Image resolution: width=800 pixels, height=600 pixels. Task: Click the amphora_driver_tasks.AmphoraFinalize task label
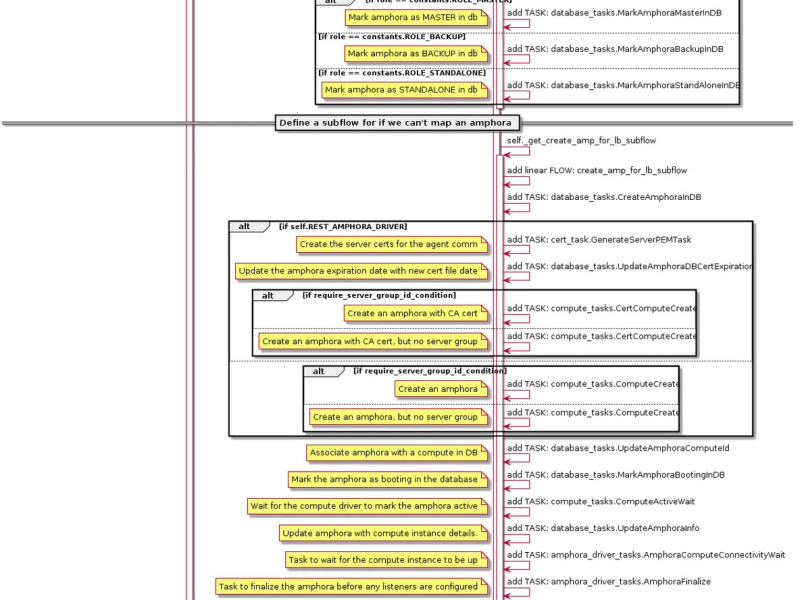tap(609, 581)
